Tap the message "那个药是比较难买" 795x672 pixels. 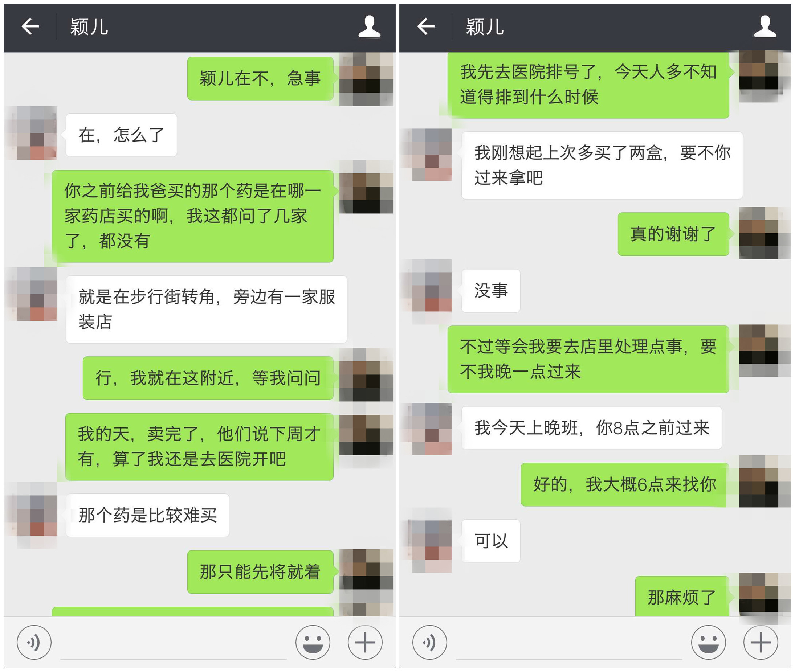(x=147, y=515)
